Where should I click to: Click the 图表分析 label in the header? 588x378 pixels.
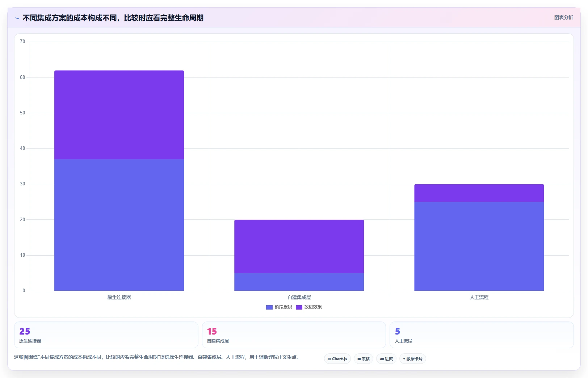tap(563, 17)
